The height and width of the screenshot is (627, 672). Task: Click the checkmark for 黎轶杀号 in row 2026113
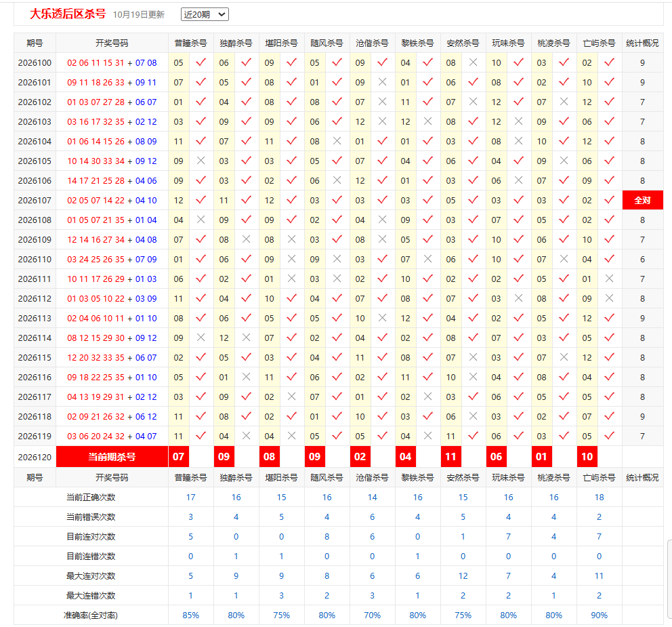pyautogui.click(x=427, y=318)
